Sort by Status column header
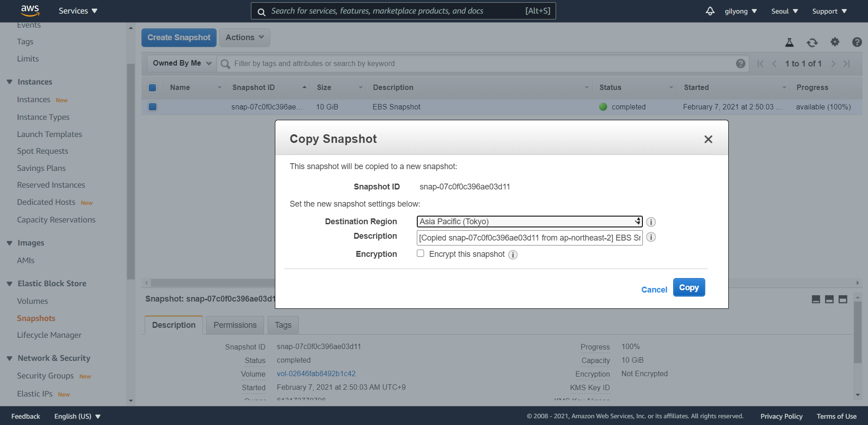Image resolution: width=868 pixels, height=425 pixels. tap(636, 88)
